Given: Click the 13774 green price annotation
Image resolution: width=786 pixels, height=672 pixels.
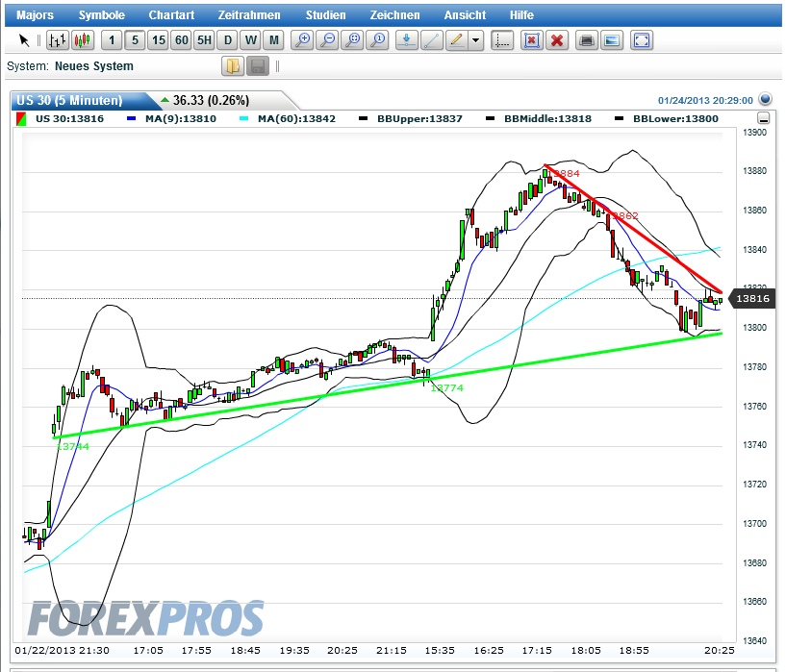Looking at the screenshot, I should click(446, 388).
